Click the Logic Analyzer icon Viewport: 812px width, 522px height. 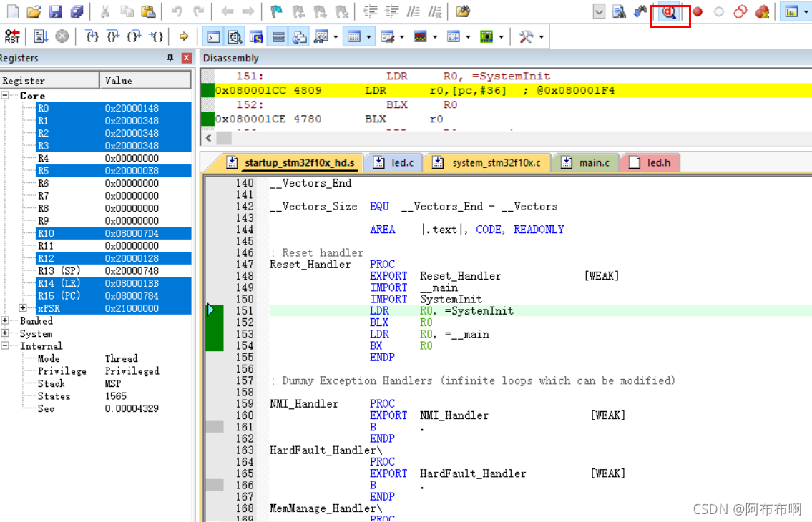(x=421, y=36)
